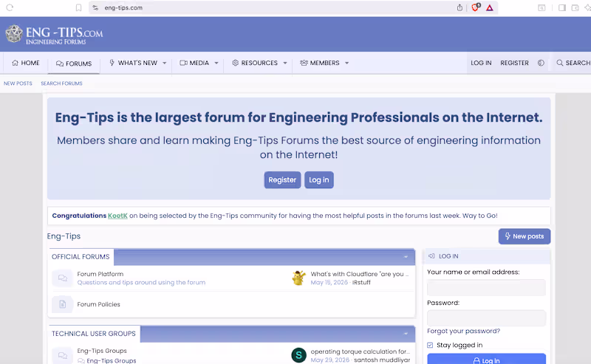Open the operating torque calculation thread
Viewport: 591px width, 364px height.
click(360, 351)
